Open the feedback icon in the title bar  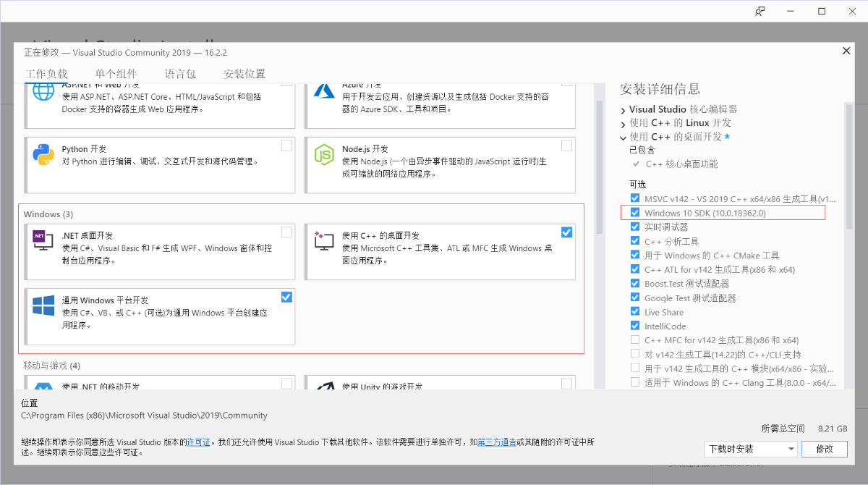[x=759, y=11]
